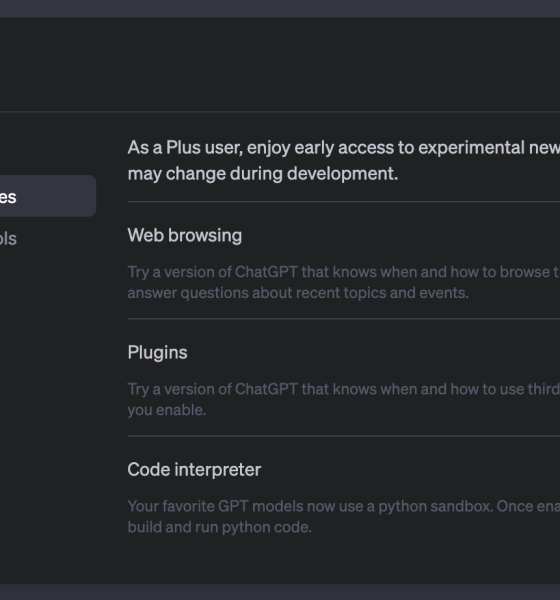The image size is (560, 600).
Task: Click the 'knows when and how to browse' description
Action: point(343,272)
